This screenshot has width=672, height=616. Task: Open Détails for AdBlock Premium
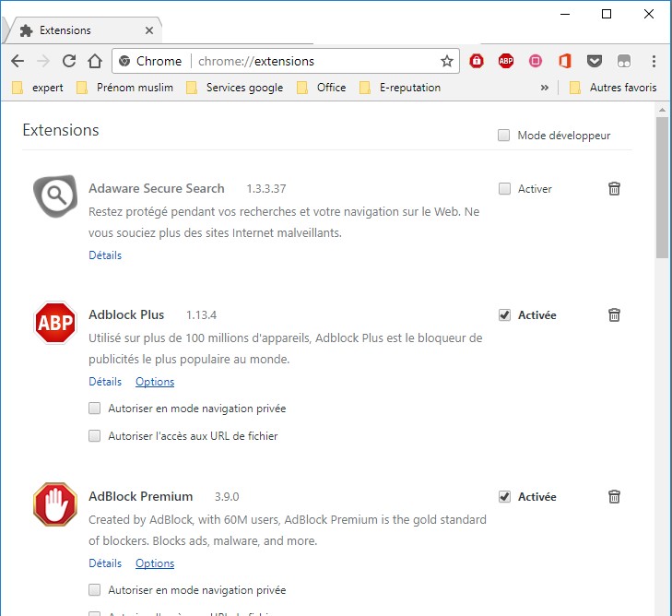click(x=105, y=563)
